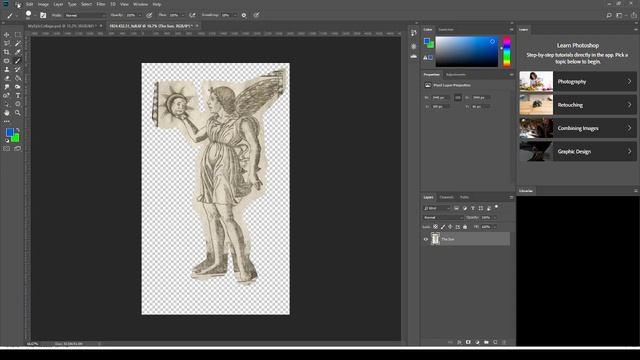Image resolution: width=640 pixels, height=360 pixels.
Task: Toggle layer filtering on/off switch
Action: tap(496, 207)
